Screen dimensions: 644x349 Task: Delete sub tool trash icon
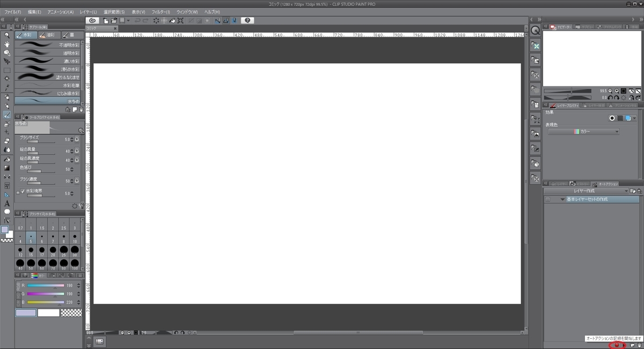[82, 109]
